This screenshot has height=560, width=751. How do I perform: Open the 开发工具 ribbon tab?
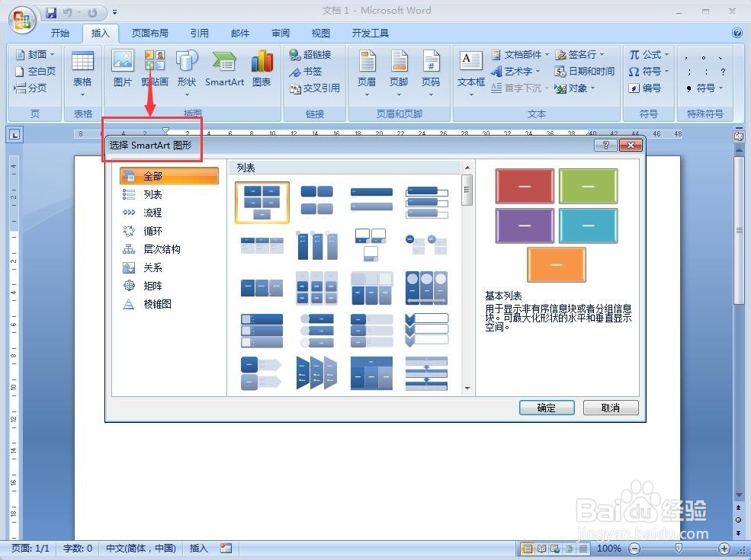[x=371, y=33]
